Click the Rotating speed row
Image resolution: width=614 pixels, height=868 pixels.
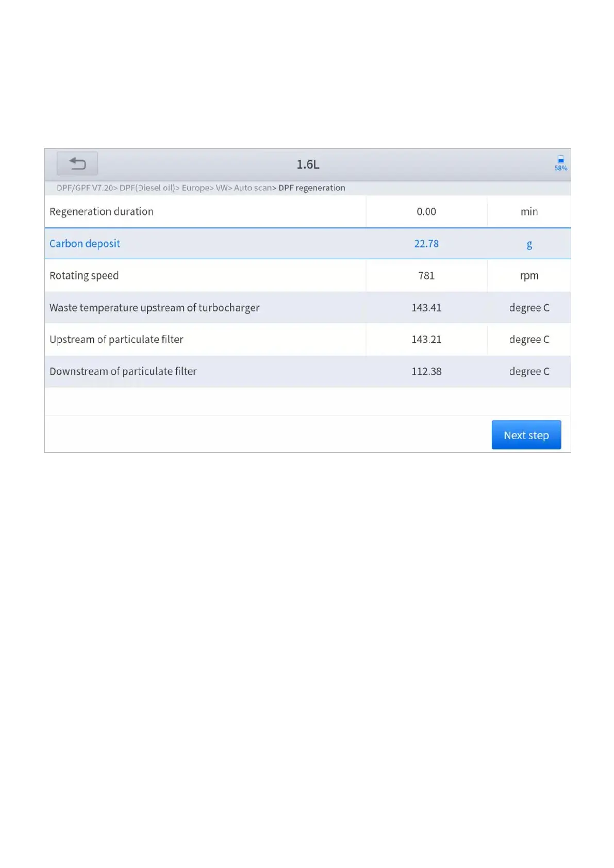pos(84,275)
